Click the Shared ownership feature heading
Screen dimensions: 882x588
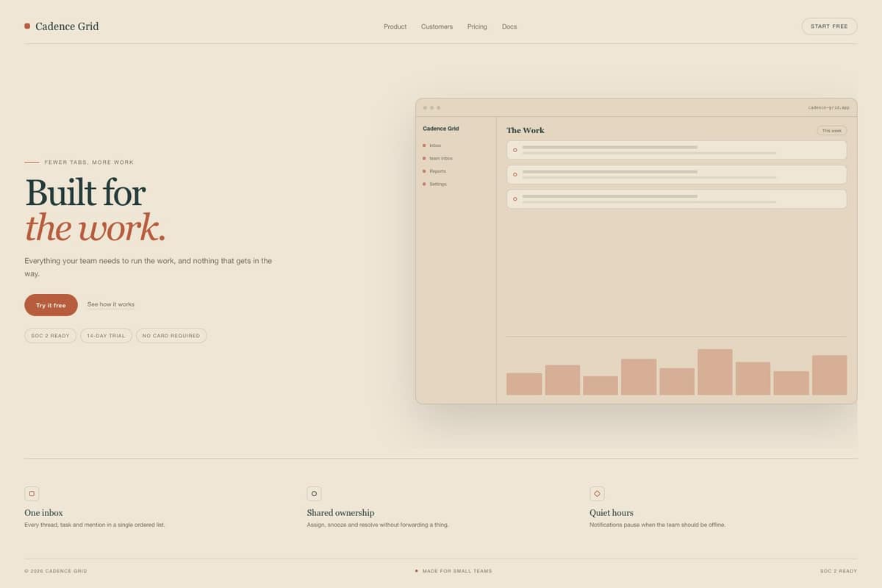click(340, 512)
